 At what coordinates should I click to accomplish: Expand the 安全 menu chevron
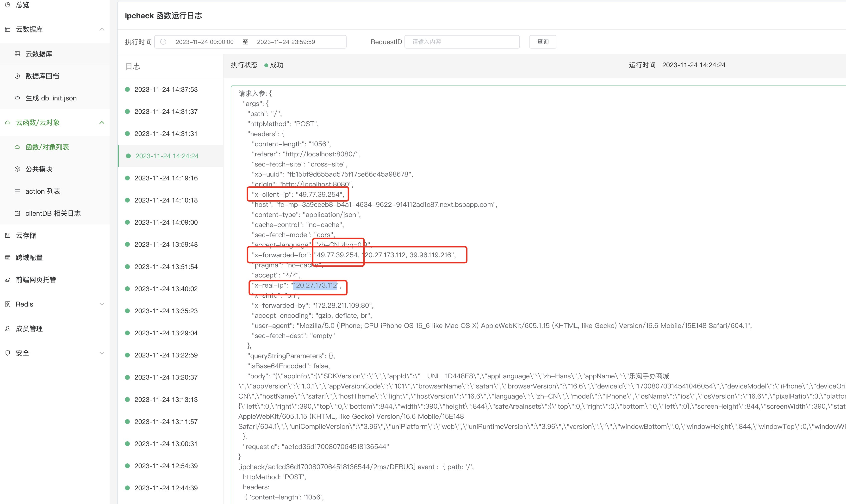pos(102,353)
